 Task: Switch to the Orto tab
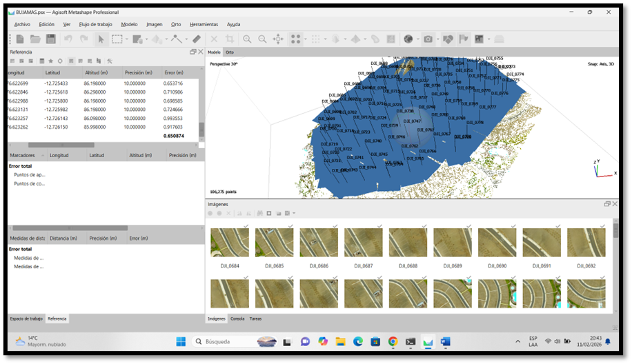point(229,52)
